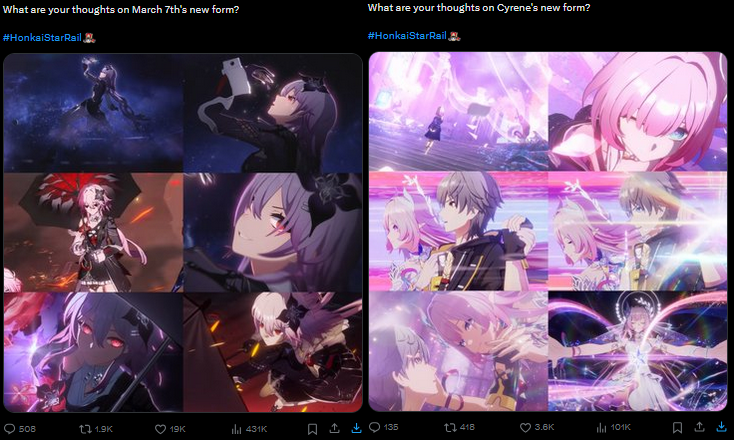
Task: View analytics showing 101K views
Action: [x=614, y=427]
